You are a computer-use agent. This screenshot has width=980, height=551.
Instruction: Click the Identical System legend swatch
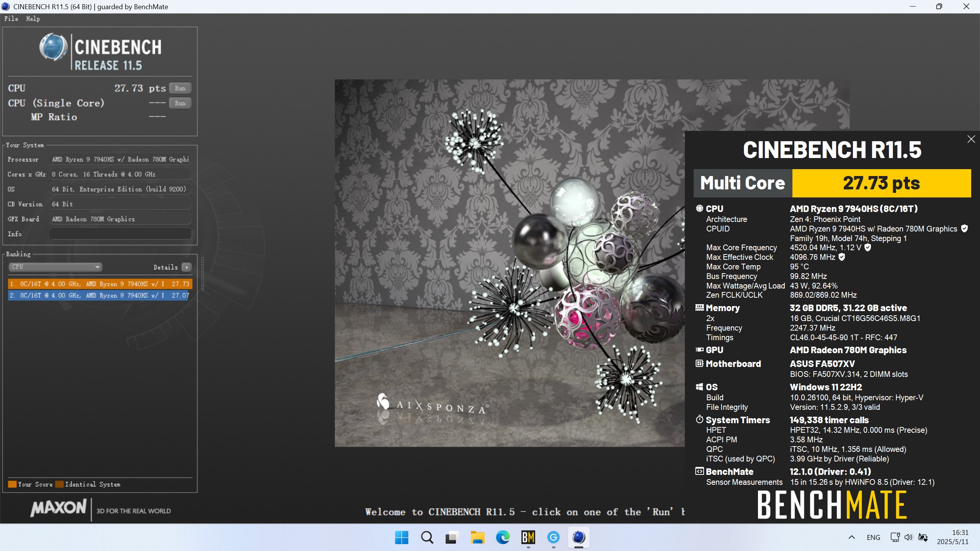click(x=59, y=484)
